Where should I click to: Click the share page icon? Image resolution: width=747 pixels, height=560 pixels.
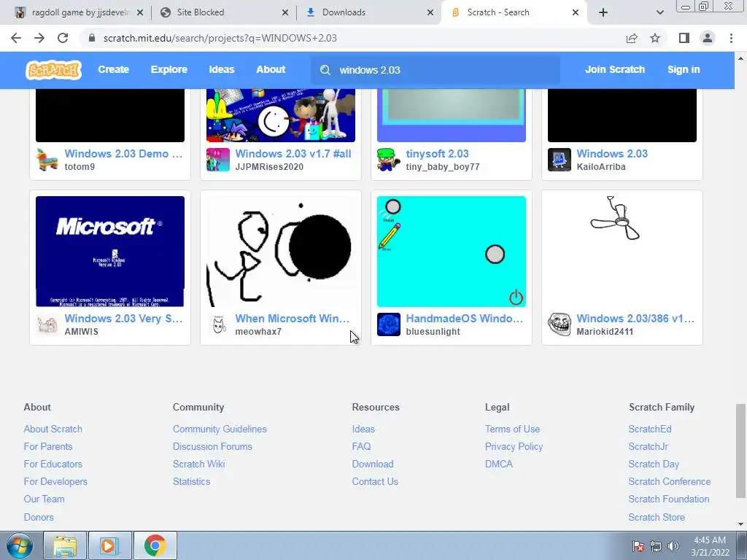632,38
